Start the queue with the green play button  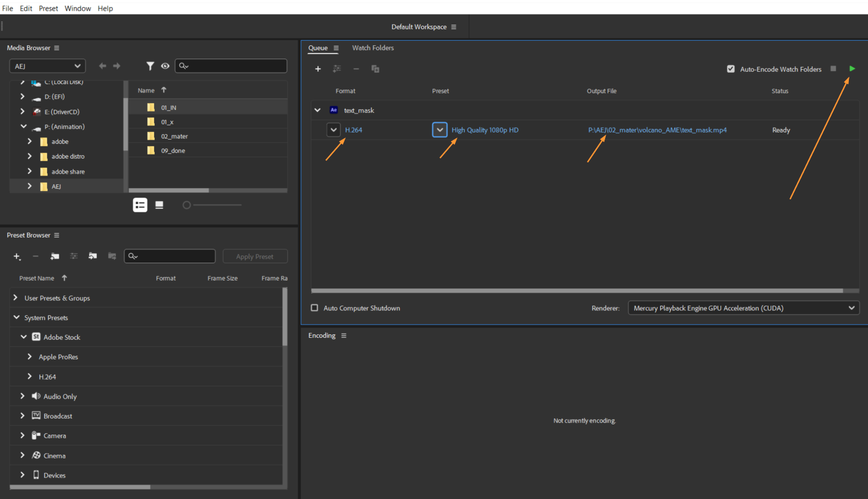tap(852, 69)
